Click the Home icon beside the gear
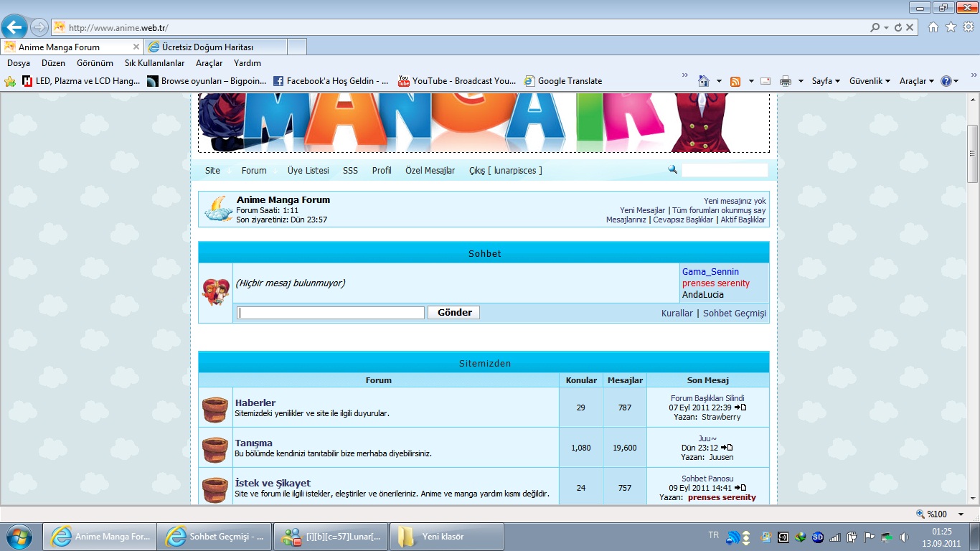The width and height of the screenshot is (980, 551). pyautogui.click(x=933, y=27)
